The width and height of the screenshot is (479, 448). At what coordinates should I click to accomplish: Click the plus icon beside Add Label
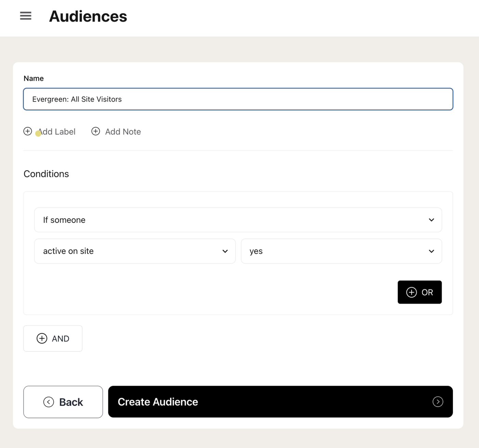28,131
